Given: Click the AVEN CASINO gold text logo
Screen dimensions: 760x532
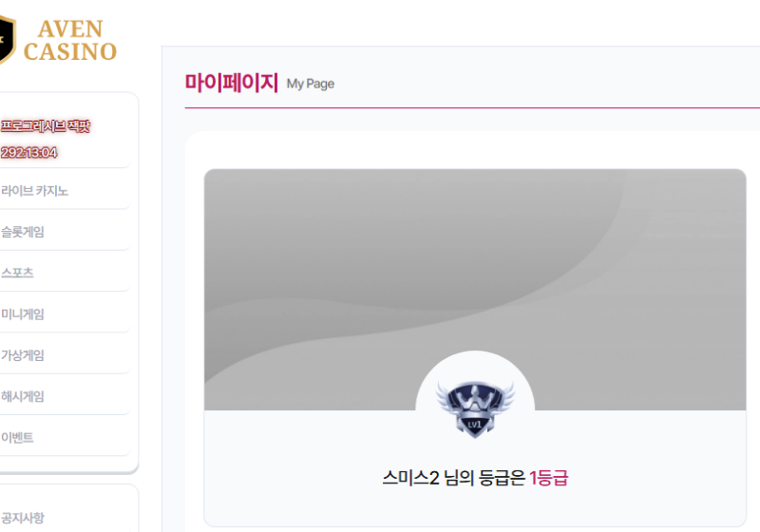Looking at the screenshot, I should (x=70, y=41).
